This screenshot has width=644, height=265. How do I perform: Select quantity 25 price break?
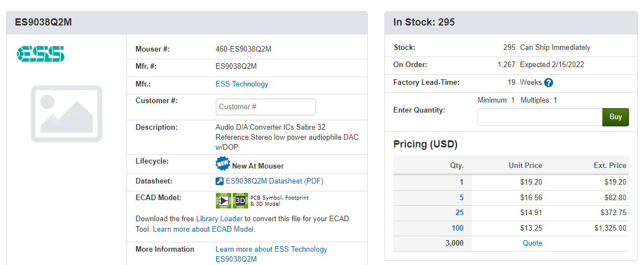459,213
